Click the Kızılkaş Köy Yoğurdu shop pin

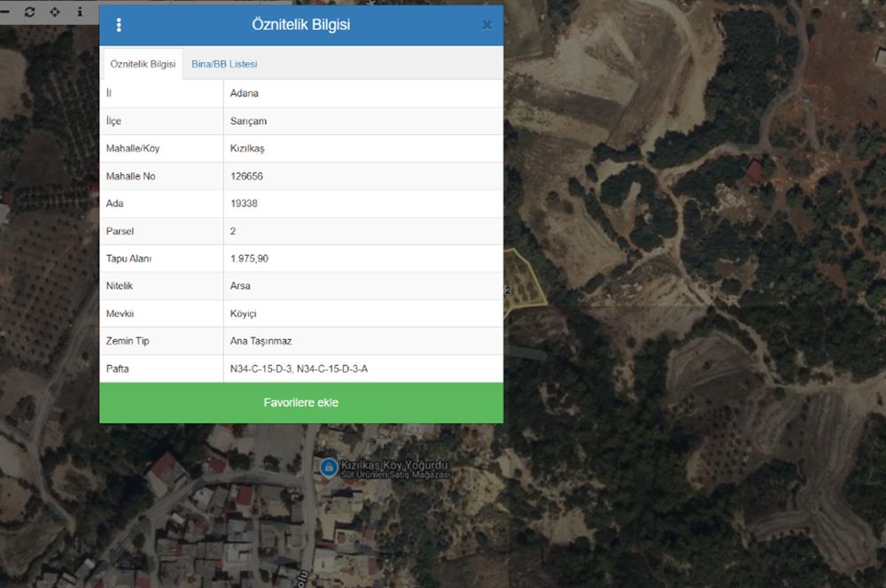coord(329,468)
